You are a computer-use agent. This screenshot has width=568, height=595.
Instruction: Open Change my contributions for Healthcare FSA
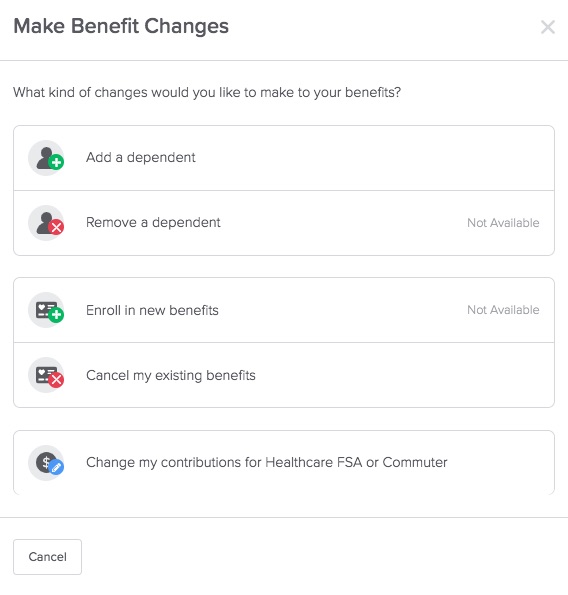pyautogui.click(x=284, y=463)
